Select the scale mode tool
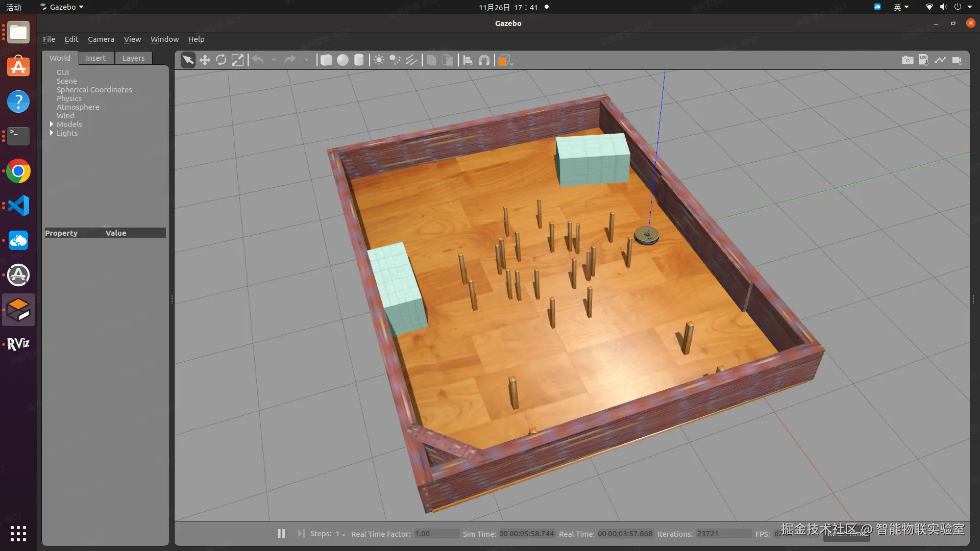980x551 pixels. pos(237,60)
